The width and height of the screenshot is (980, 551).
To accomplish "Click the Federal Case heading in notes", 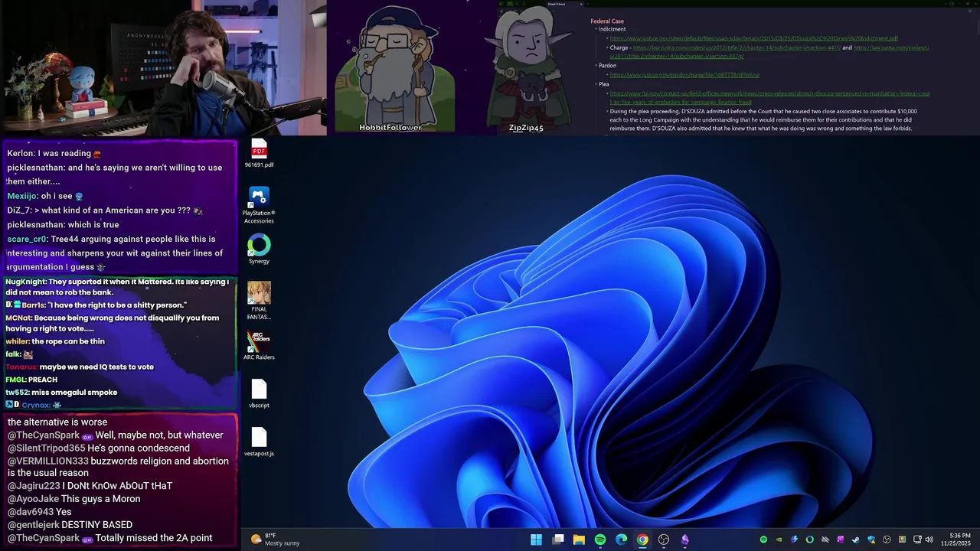I will [x=607, y=21].
